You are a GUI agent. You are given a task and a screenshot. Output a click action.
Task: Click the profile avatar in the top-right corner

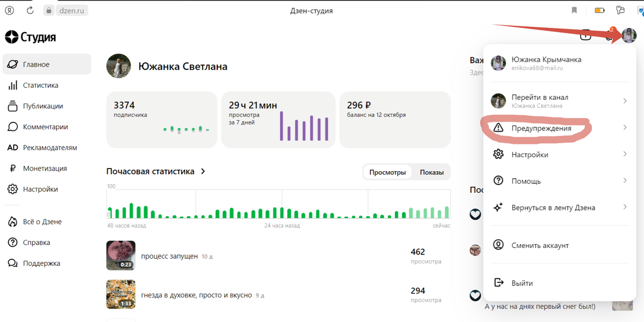pos(629,35)
